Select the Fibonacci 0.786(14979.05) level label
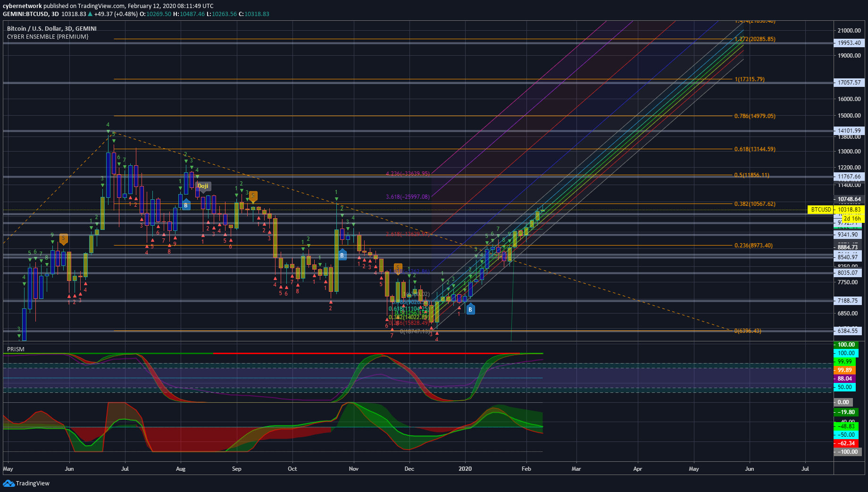The image size is (868, 492). coord(755,116)
